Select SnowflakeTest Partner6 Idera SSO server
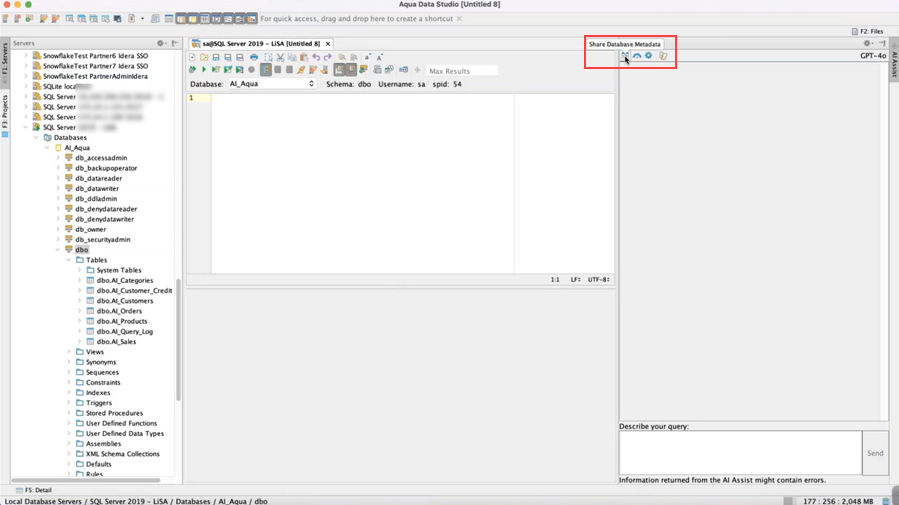This screenshot has height=505, width=899. (95, 56)
